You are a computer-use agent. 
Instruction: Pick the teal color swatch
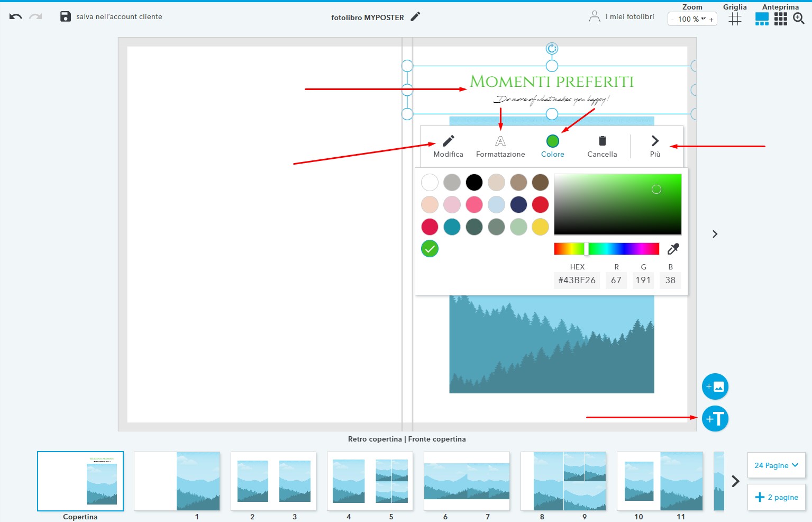pyautogui.click(x=452, y=227)
